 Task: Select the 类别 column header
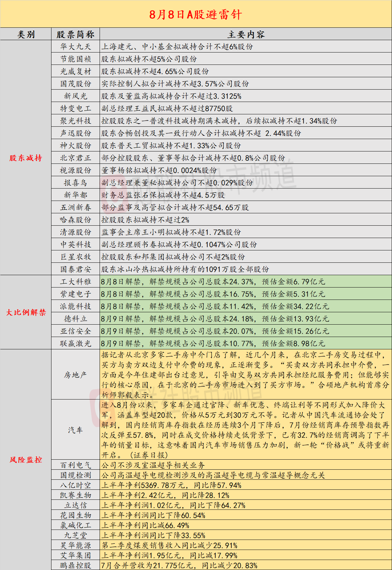pos(26,34)
